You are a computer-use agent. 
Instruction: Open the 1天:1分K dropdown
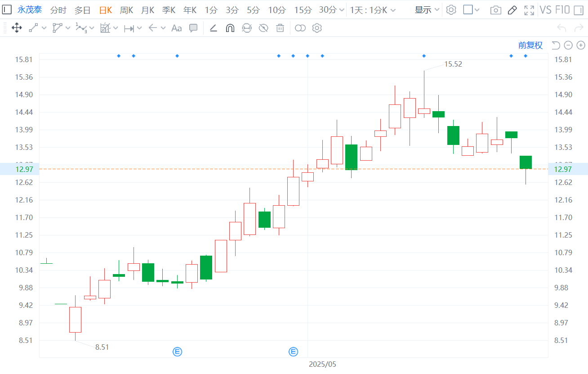click(373, 10)
